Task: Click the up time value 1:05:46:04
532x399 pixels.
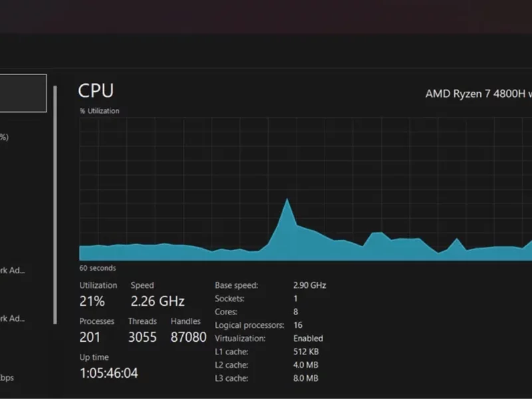Action: pos(108,373)
